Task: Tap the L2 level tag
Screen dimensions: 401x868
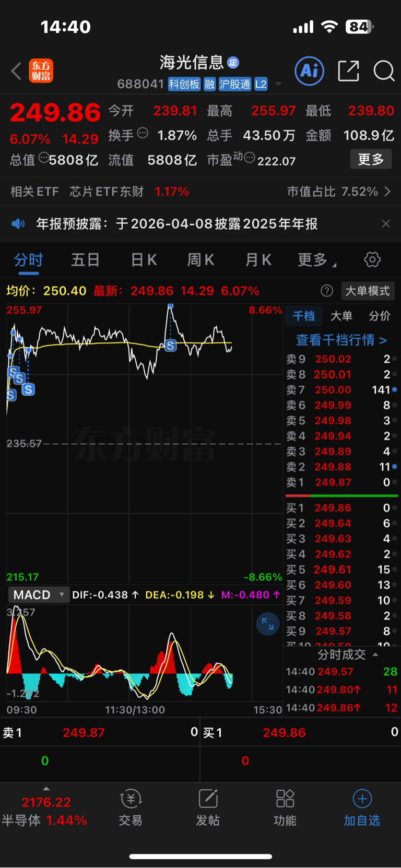Action: tap(261, 84)
